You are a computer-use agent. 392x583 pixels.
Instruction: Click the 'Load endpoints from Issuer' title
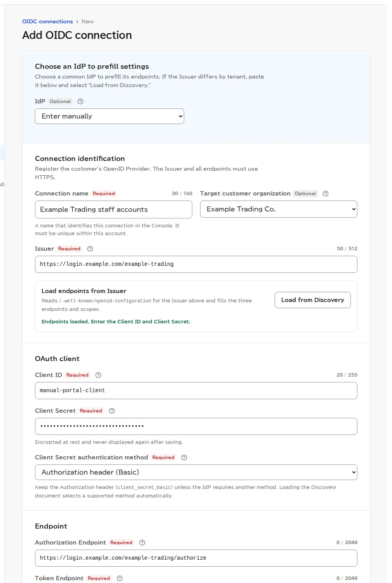(x=84, y=291)
